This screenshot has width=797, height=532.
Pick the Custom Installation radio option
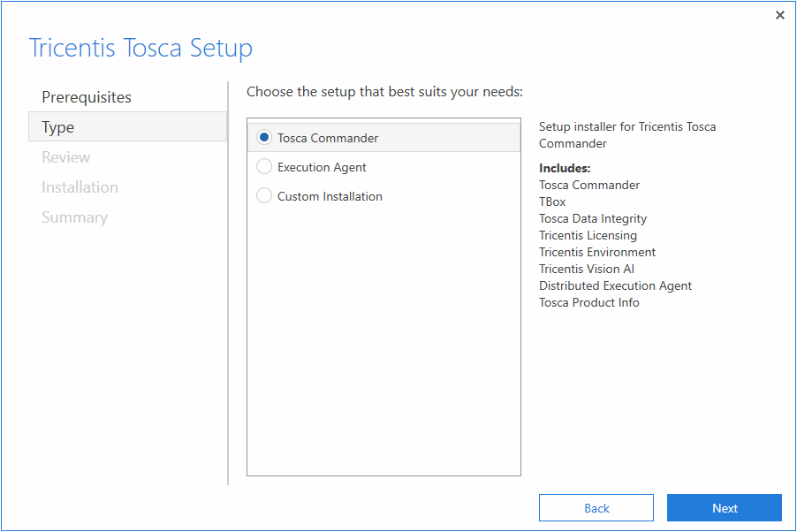[264, 196]
